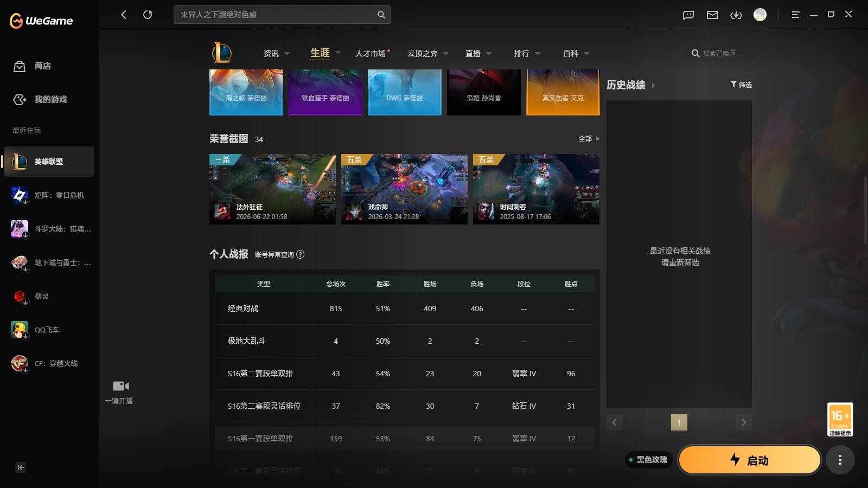Screen dimensions: 868x488
Task: View all honor screenshots via 全部 link
Action: click(589, 139)
